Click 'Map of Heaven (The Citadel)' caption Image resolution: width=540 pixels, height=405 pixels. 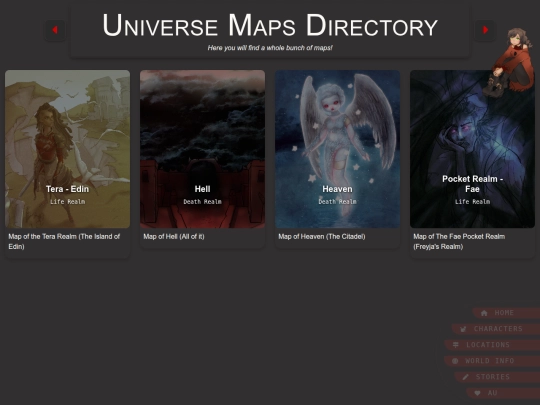[322, 237]
